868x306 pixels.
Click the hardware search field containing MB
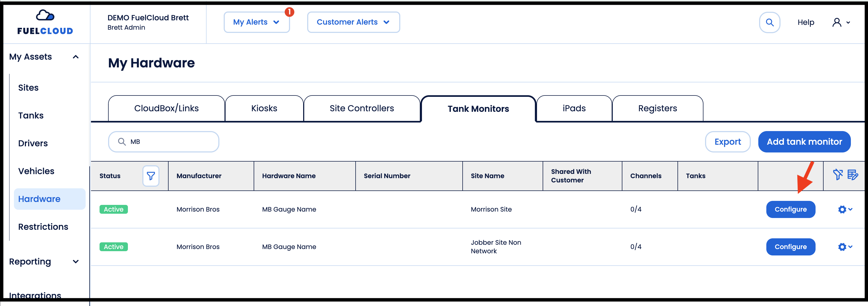(x=164, y=141)
